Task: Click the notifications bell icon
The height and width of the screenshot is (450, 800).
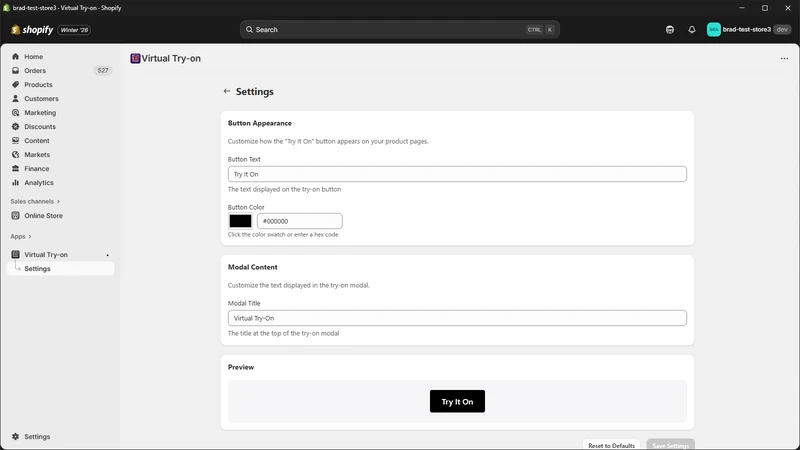Action: click(692, 30)
